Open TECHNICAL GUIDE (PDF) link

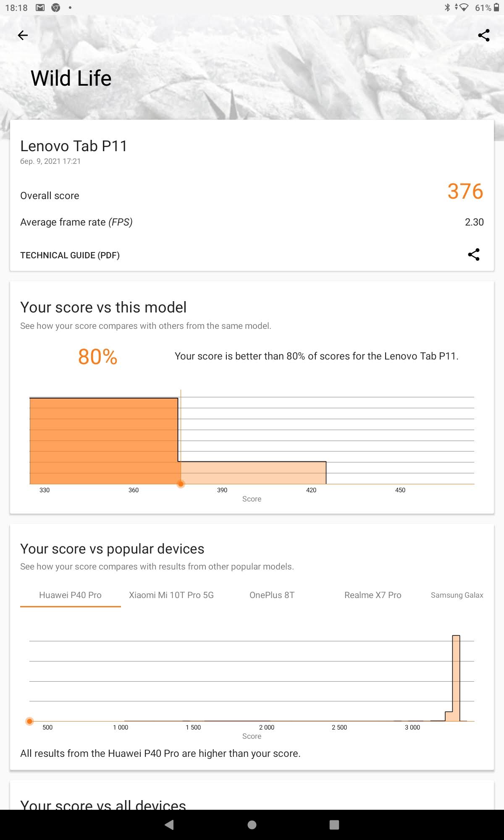[70, 255]
